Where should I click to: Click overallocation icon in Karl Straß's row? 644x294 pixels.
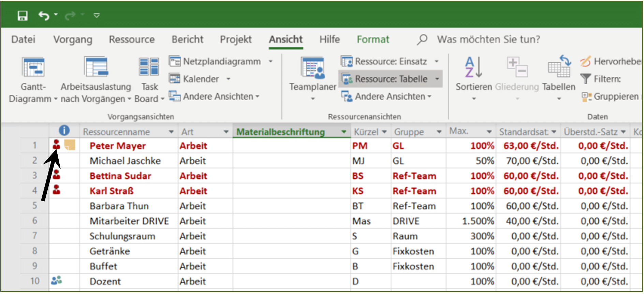pyautogui.click(x=56, y=190)
